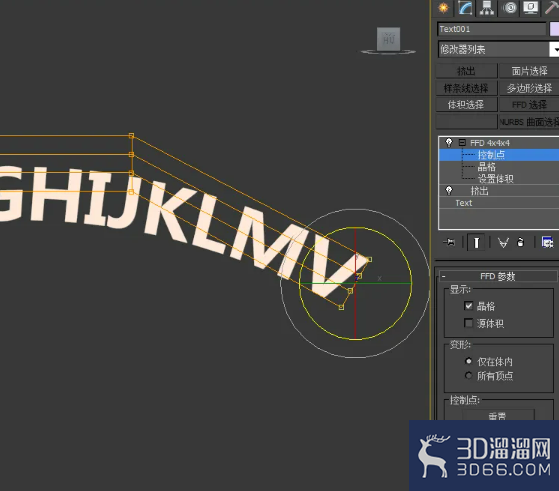Collapse the FFD 4x4x4 stack entry
Image resolution: width=559 pixels, height=491 pixels.
pos(462,143)
